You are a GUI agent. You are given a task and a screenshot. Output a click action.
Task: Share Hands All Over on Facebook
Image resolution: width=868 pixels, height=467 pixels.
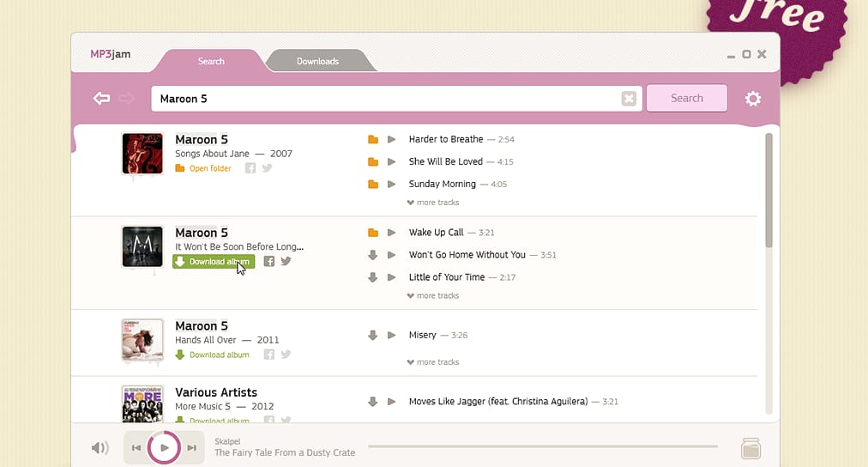pos(269,355)
